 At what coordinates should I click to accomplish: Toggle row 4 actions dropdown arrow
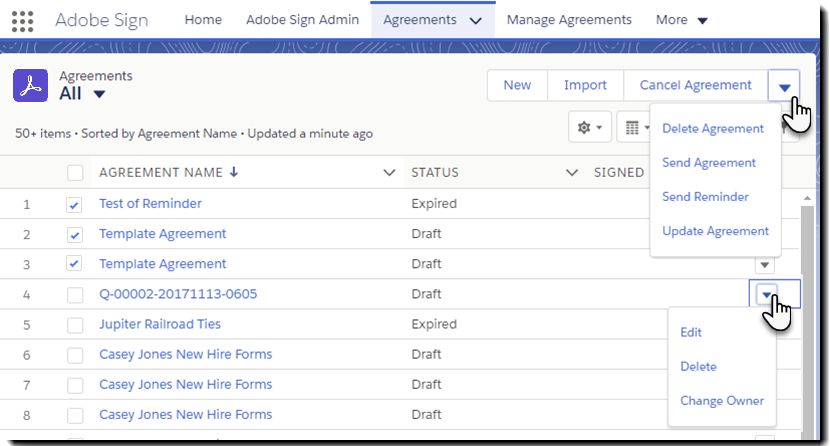pyautogui.click(x=767, y=295)
